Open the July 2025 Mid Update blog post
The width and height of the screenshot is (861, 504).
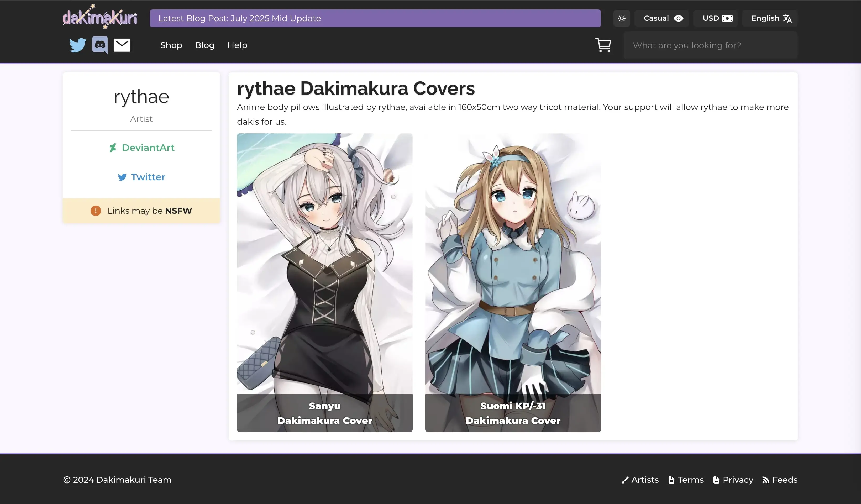click(x=375, y=18)
